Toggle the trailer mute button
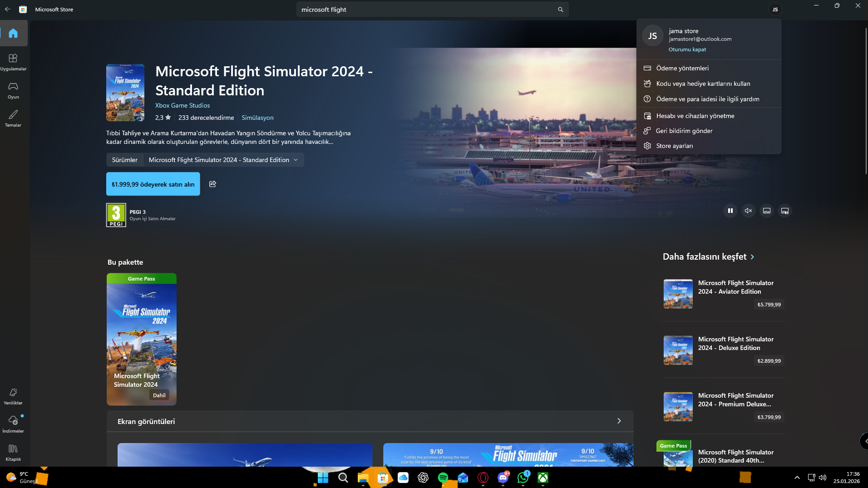 (749, 211)
